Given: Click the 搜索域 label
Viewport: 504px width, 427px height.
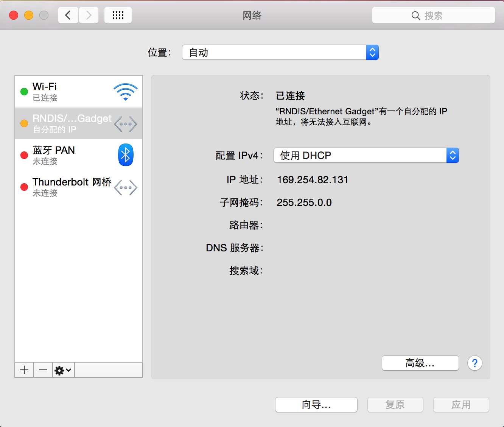Looking at the screenshot, I should coord(246,271).
